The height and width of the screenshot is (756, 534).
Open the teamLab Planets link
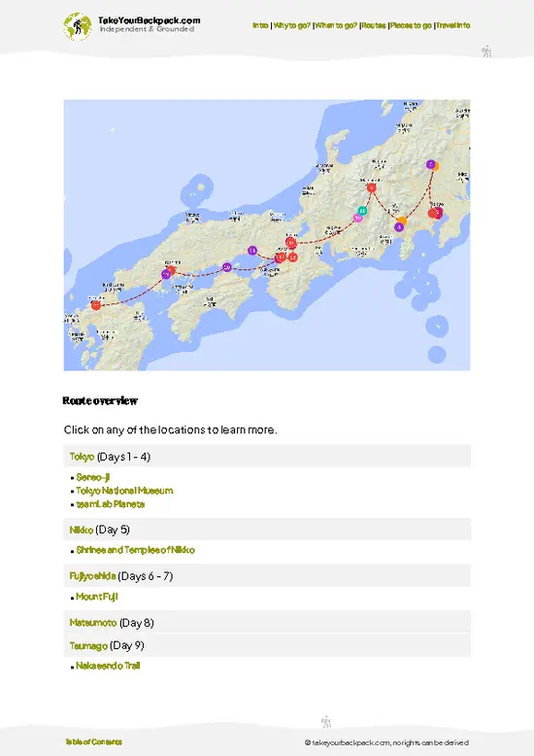tap(111, 504)
